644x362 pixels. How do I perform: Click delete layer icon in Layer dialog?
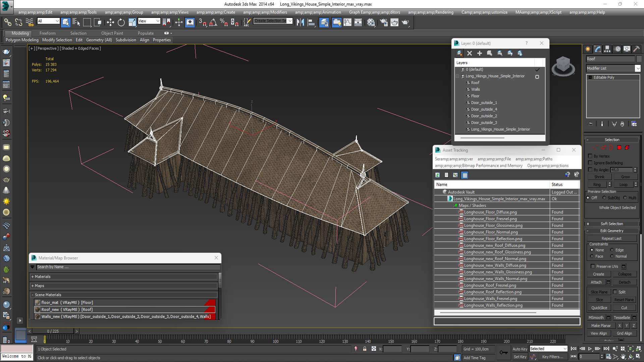(470, 53)
